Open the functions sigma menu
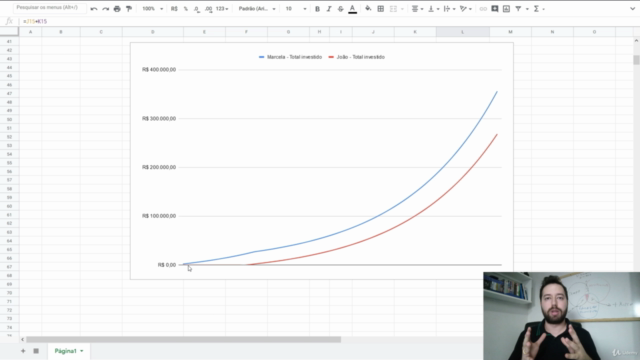The height and width of the screenshot is (360, 640). pos(539,9)
